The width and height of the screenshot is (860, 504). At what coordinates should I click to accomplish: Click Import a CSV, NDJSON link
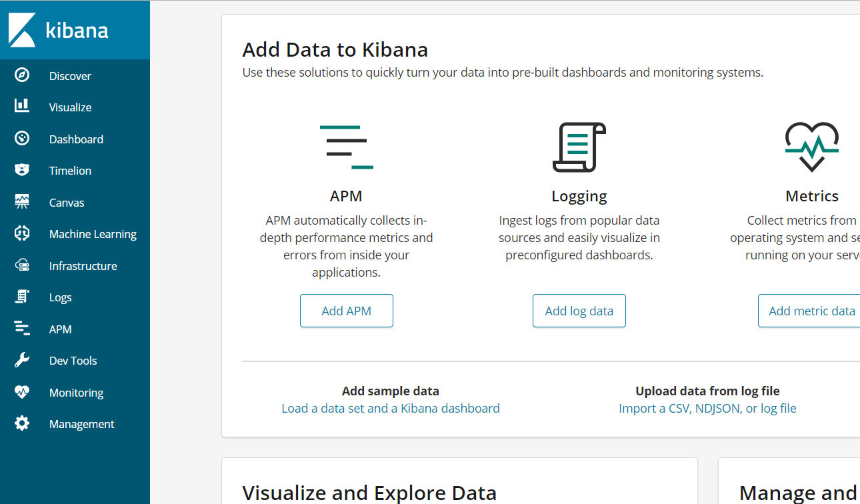[x=707, y=408]
